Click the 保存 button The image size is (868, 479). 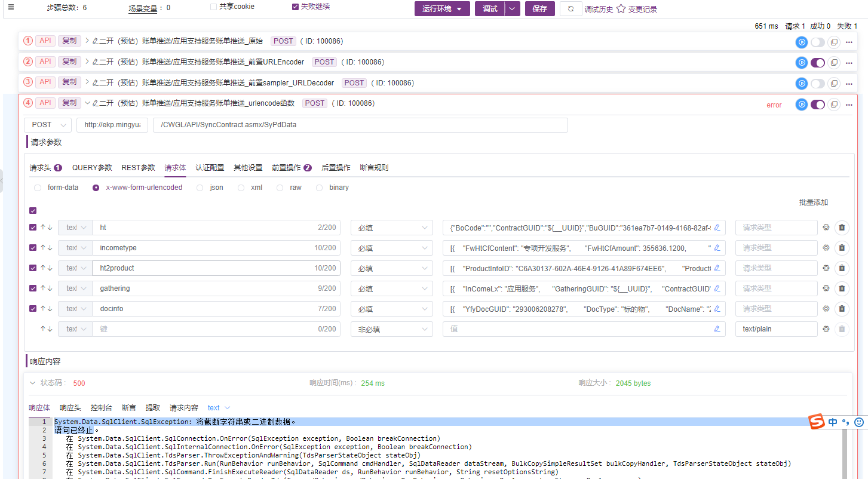point(540,9)
